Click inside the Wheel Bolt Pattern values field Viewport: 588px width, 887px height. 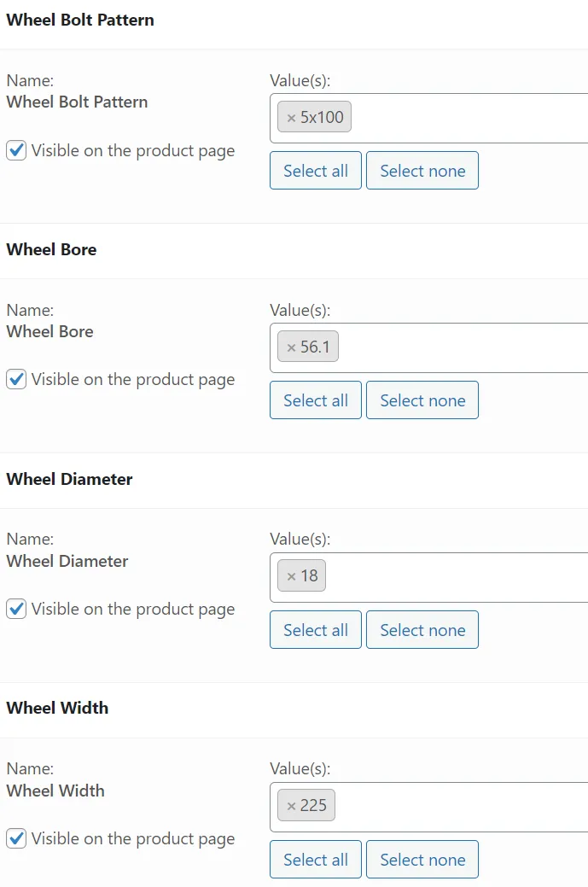pos(469,118)
